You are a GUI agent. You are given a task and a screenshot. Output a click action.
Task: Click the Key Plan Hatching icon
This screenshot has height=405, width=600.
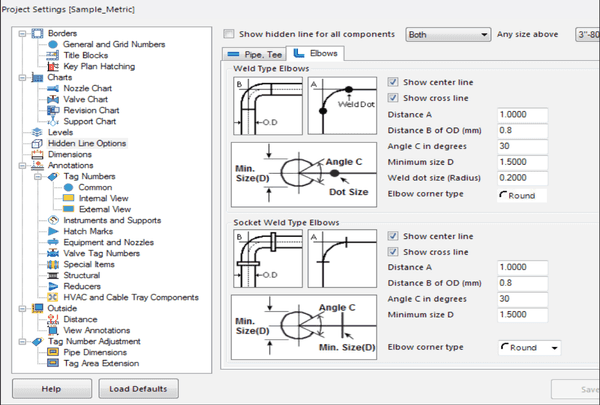(x=54, y=66)
